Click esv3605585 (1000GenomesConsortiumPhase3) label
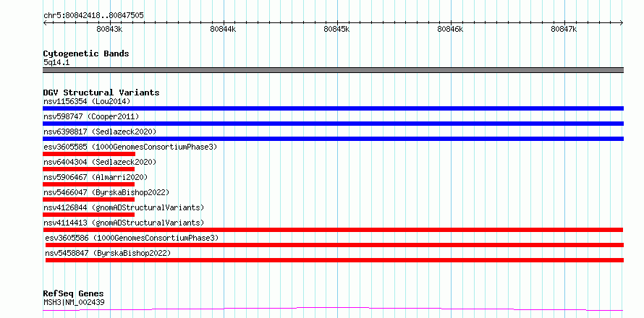This screenshot has width=644, height=318. (x=130, y=147)
